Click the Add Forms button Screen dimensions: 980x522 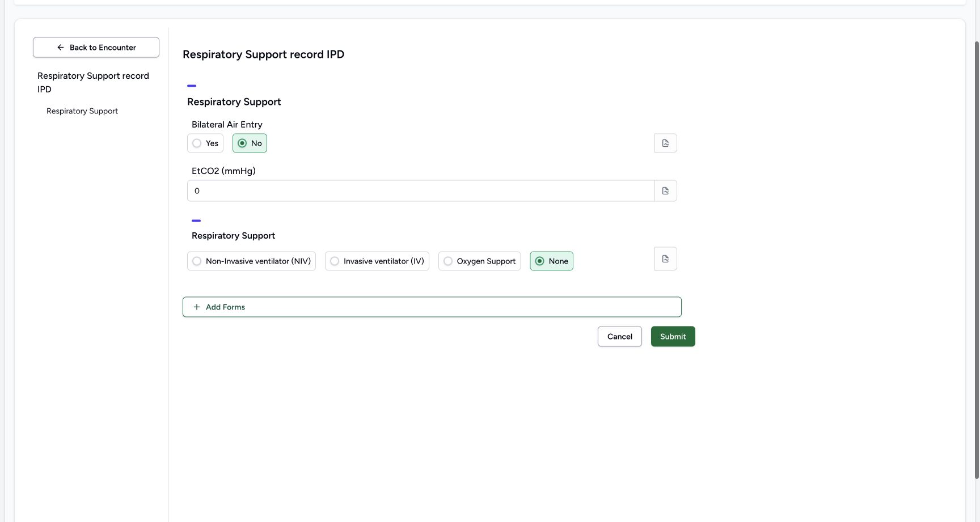click(432, 307)
